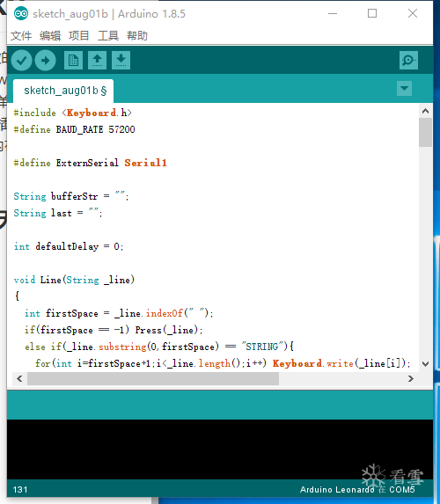Create a new sketch with the page icon
The image size is (440, 504).
click(x=73, y=60)
